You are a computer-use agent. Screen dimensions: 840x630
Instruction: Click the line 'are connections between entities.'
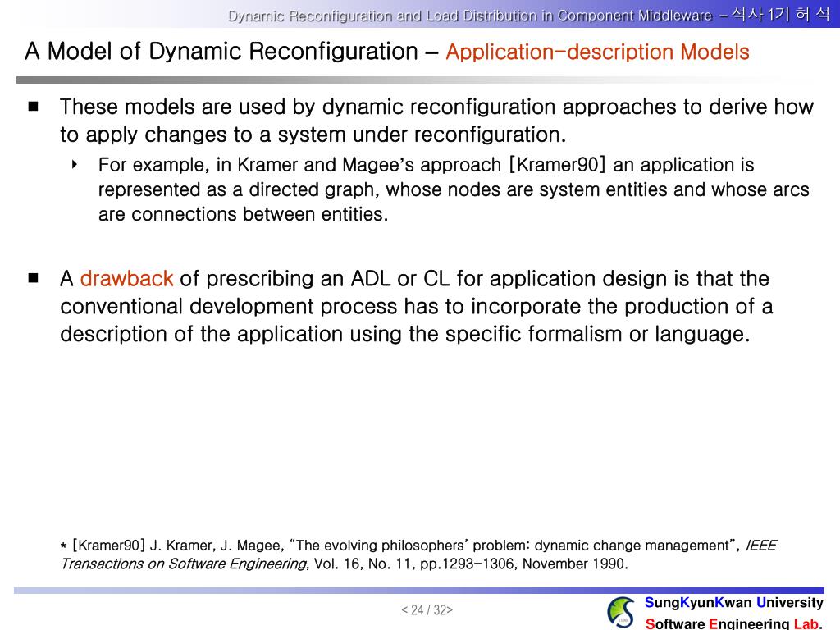[243, 214]
